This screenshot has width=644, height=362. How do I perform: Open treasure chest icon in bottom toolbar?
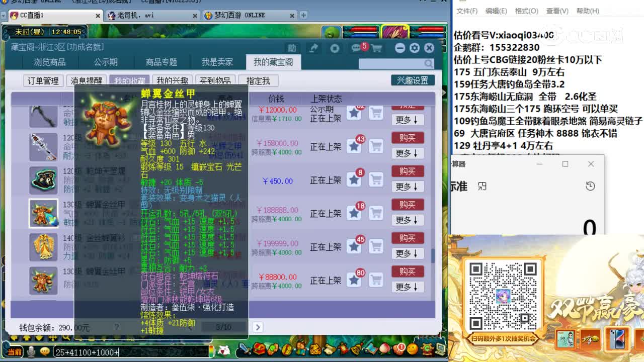point(260,348)
